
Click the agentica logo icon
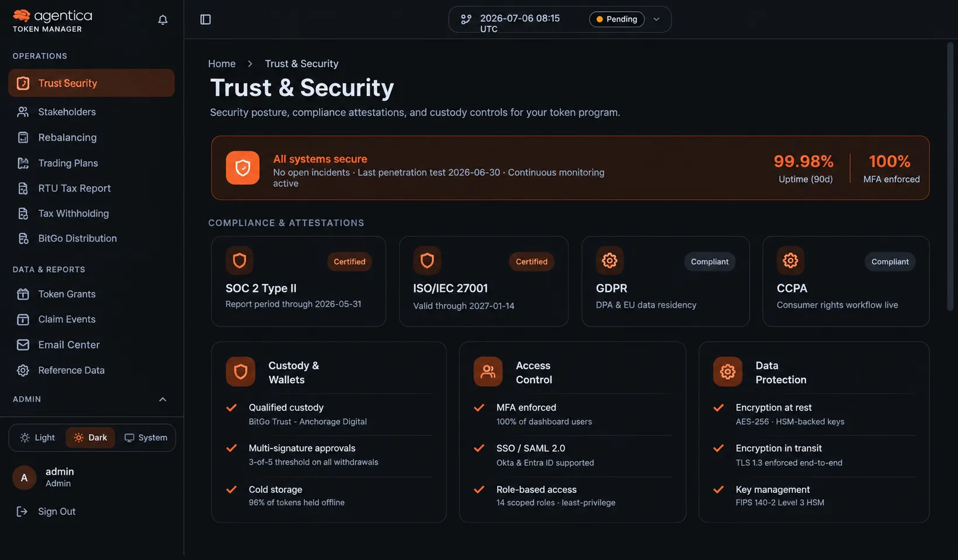22,16
